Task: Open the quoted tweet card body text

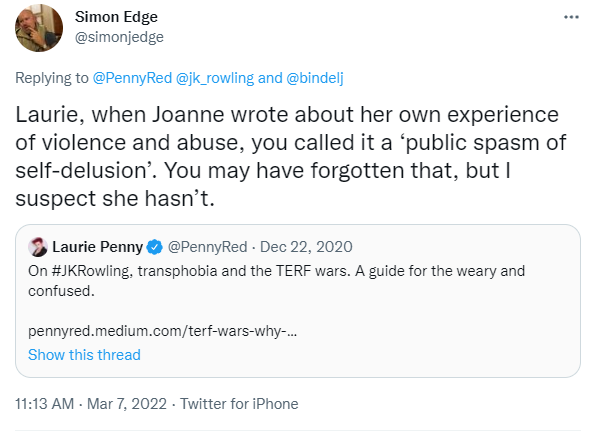Action: [276, 281]
